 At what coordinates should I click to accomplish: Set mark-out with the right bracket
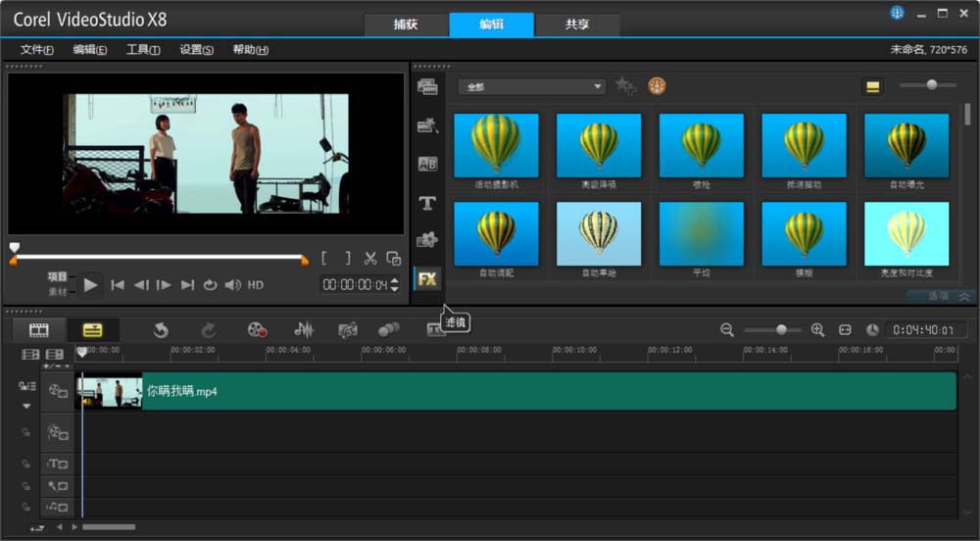coord(348,258)
